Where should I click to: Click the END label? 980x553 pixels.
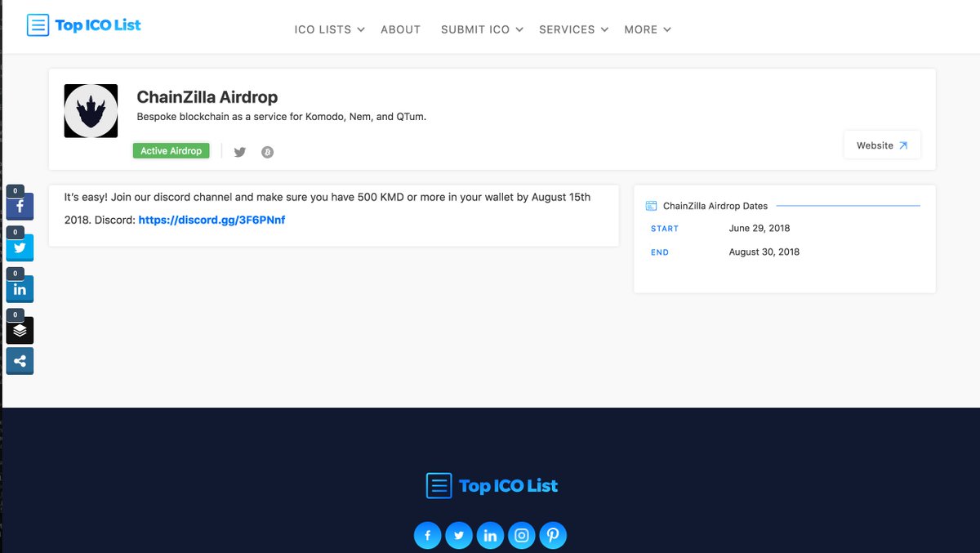tap(660, 252)
